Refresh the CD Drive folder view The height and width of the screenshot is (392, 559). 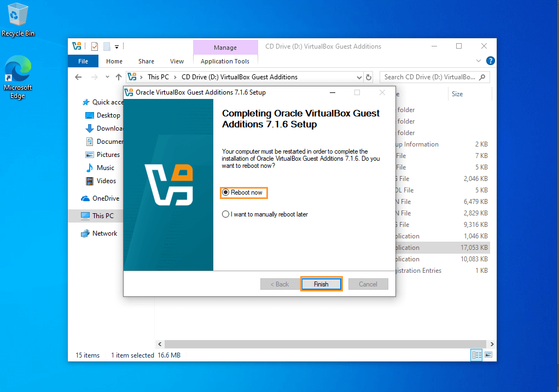pyautogui.click(x=369, y=77)
